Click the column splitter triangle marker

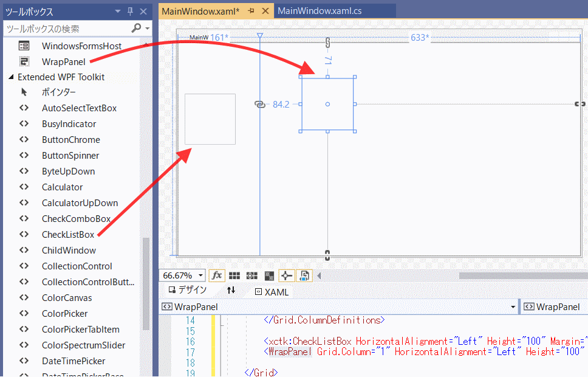coord(260,36)
